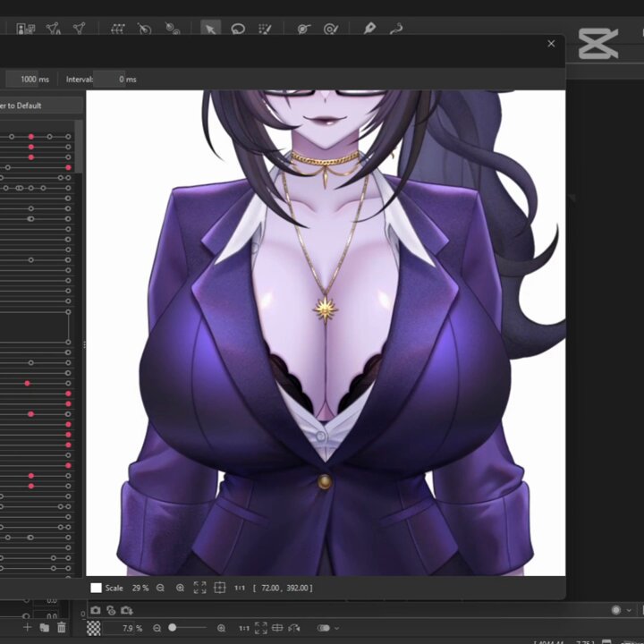Screen dimensions: 644x644
Task: Select the brush selection dots tool
Action: coord(265,29)
